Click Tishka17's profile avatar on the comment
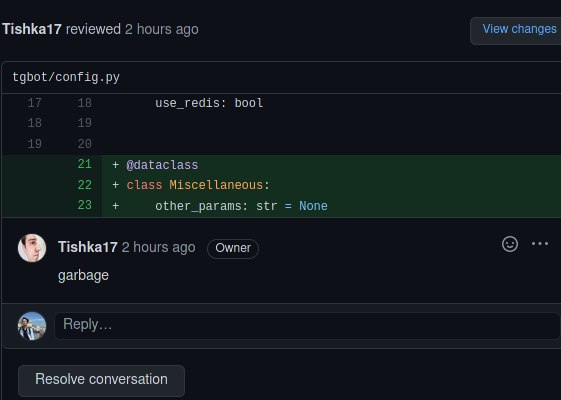Screen dimensions: 561x400 (x=32, y=248)
